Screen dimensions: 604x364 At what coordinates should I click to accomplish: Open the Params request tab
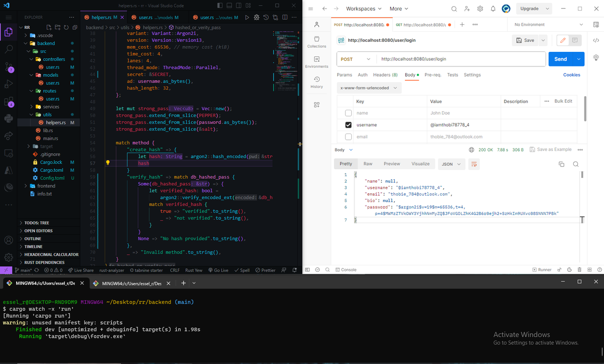tap(344, 75)
